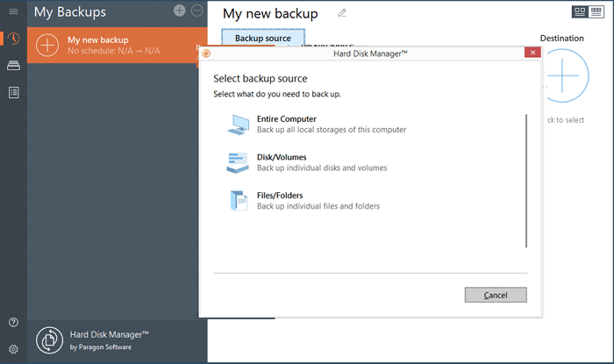614x364 pixels.
Task: Rename backup using the pencil icon
Action: 342,13
